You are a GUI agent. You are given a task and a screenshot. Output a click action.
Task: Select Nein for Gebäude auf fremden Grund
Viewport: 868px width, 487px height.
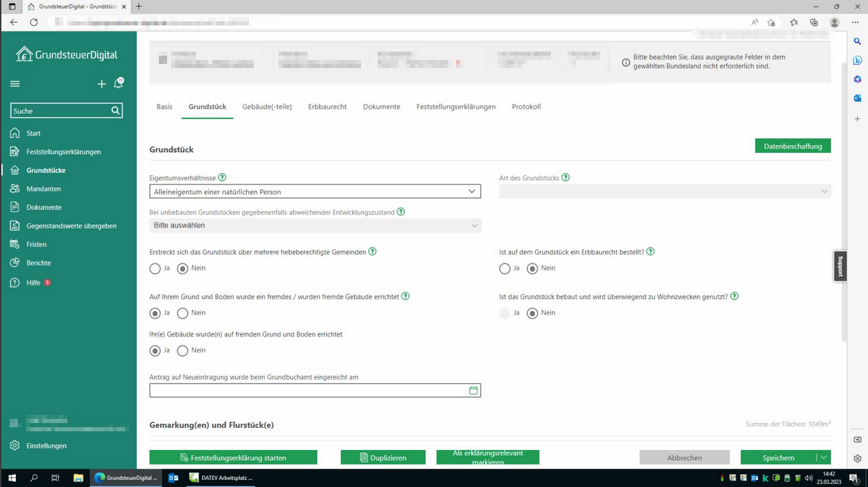(x=182, y=351)
